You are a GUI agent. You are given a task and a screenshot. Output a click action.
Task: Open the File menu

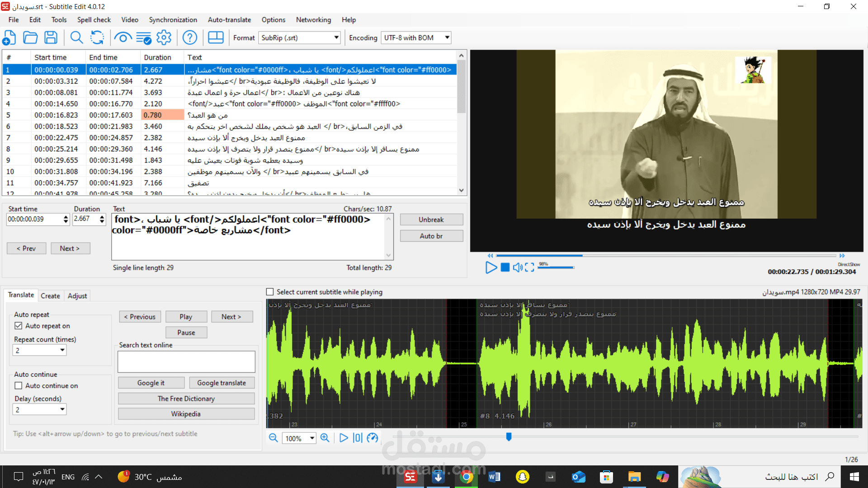(x=14, y=20)
